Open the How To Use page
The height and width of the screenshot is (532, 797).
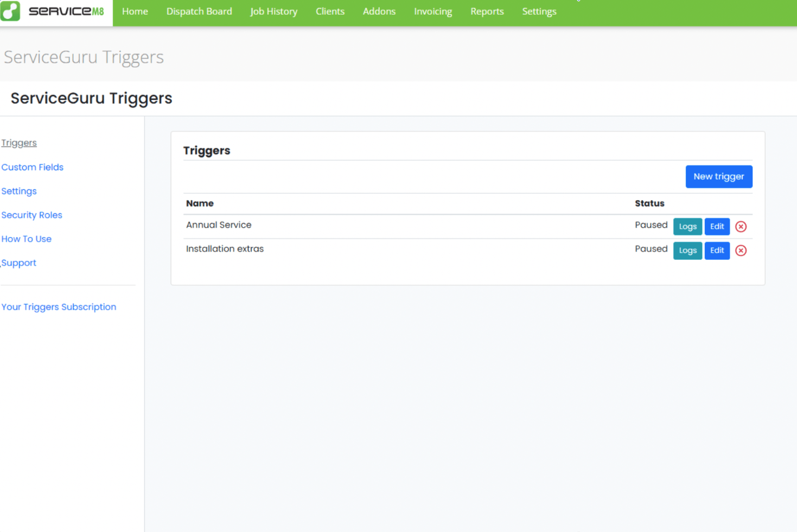point(27,239)
